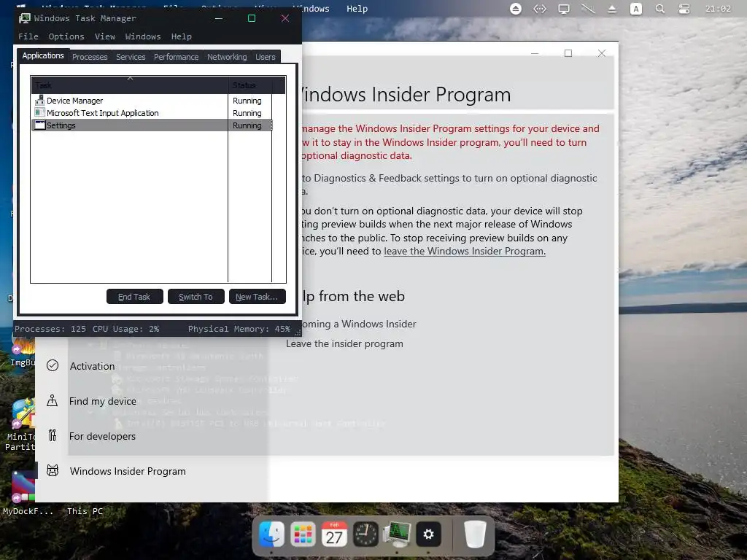
Task: Click the Settings task row icon
Action: pos(39,125)
